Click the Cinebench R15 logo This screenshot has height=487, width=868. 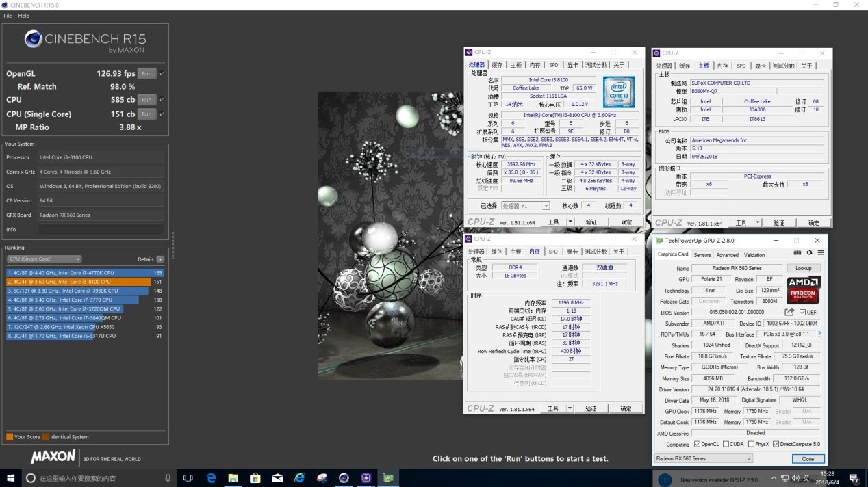[x=33, y=39]
